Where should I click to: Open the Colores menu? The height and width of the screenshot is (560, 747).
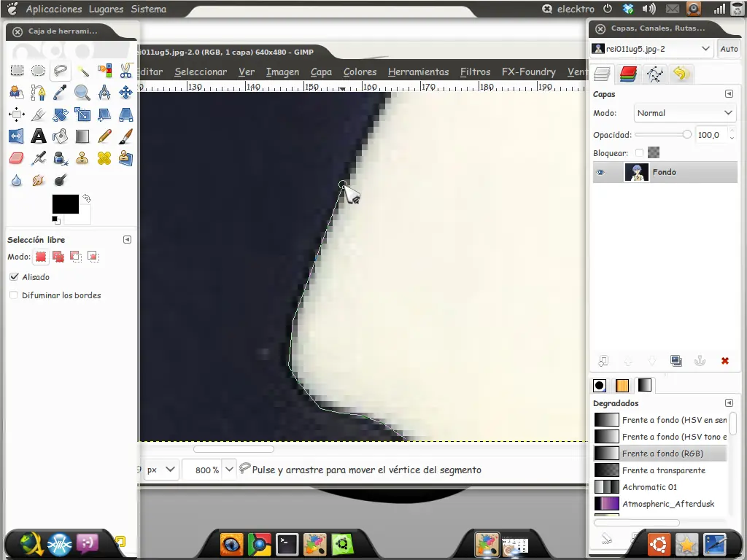point(360,72)
